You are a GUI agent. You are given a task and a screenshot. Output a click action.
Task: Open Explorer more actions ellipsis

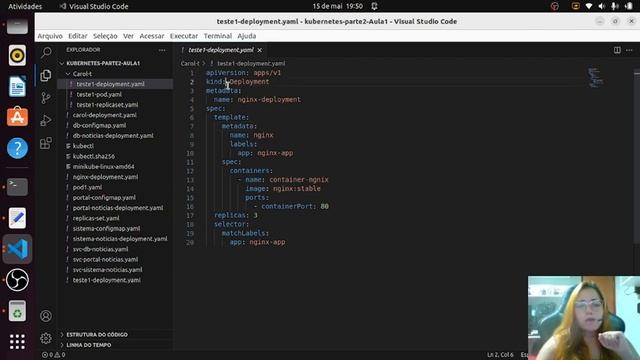click(x=162, y=50)
